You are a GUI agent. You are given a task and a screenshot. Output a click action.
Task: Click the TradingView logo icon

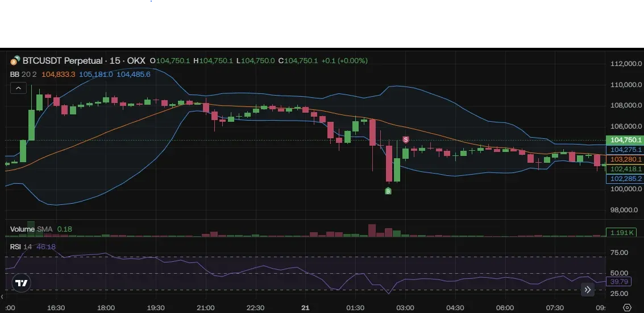pyautogui.click(x=21, y=283)
